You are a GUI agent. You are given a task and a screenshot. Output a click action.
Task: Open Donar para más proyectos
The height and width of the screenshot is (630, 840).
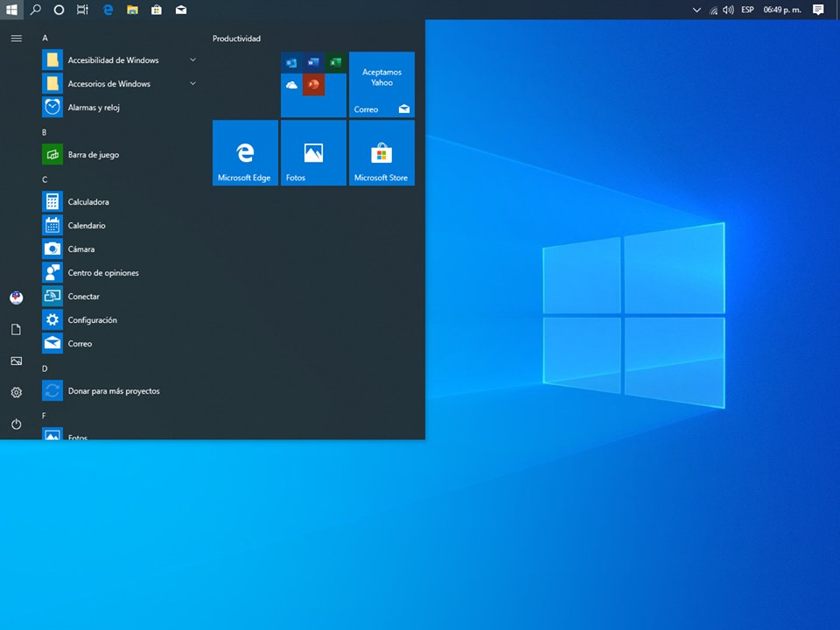[x=120, y=390]
